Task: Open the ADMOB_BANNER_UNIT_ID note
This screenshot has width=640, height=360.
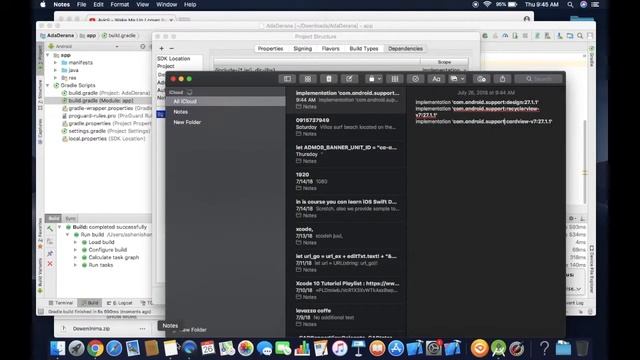Action: click(346, 154)
